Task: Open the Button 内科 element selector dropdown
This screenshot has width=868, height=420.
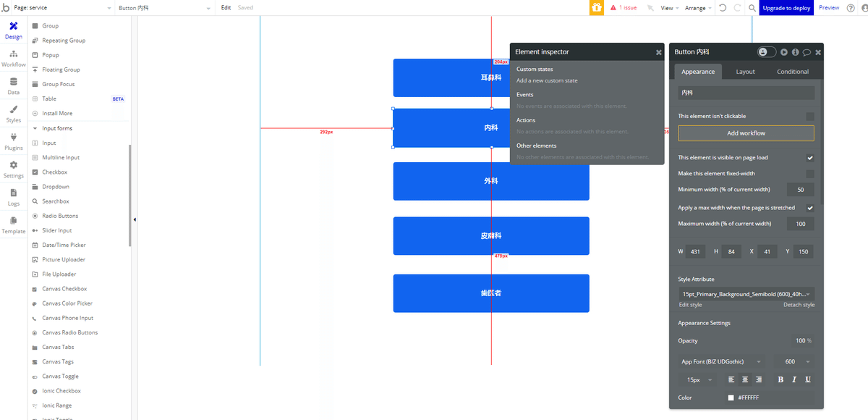Action: coord(164,8)
